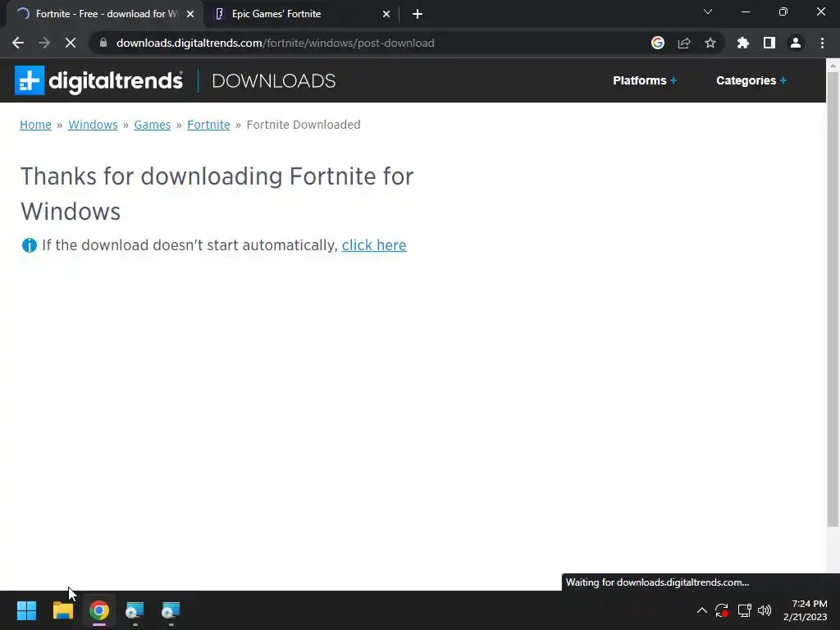Open the tab search dropdown arrow

[x=708, y=11]
